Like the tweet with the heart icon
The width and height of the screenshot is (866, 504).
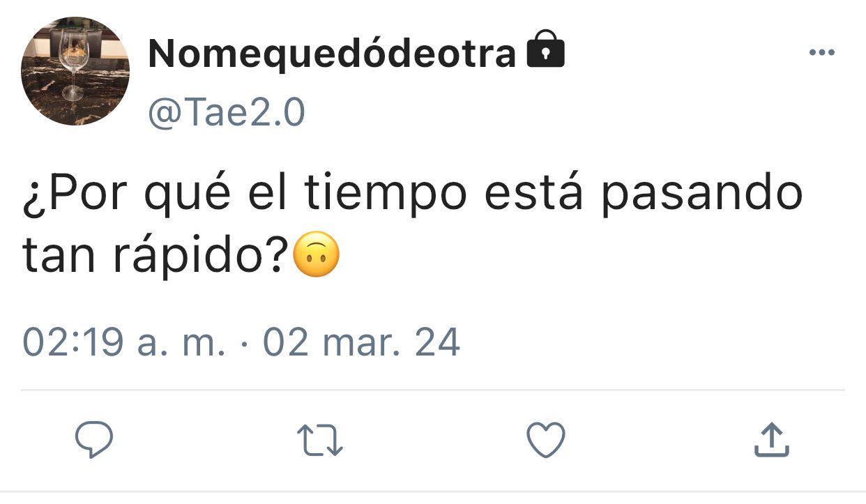(545, 441)
